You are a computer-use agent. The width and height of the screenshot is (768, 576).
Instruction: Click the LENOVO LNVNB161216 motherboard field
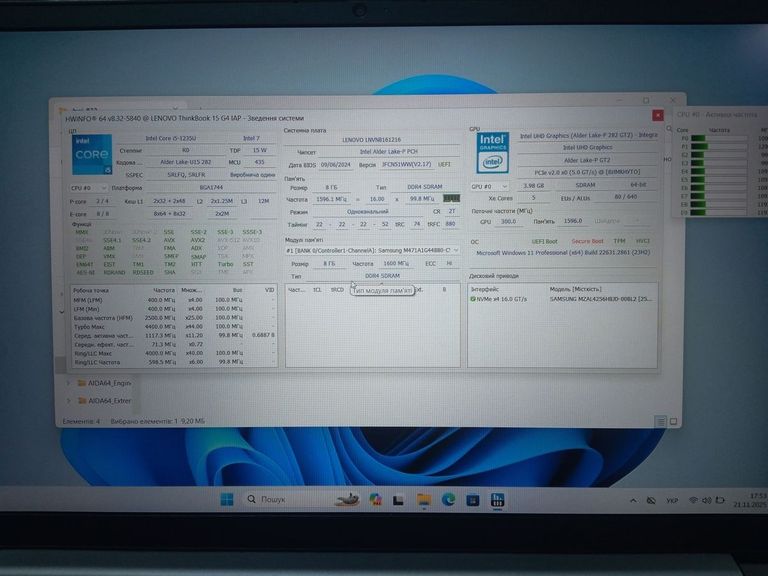point(372,140)
